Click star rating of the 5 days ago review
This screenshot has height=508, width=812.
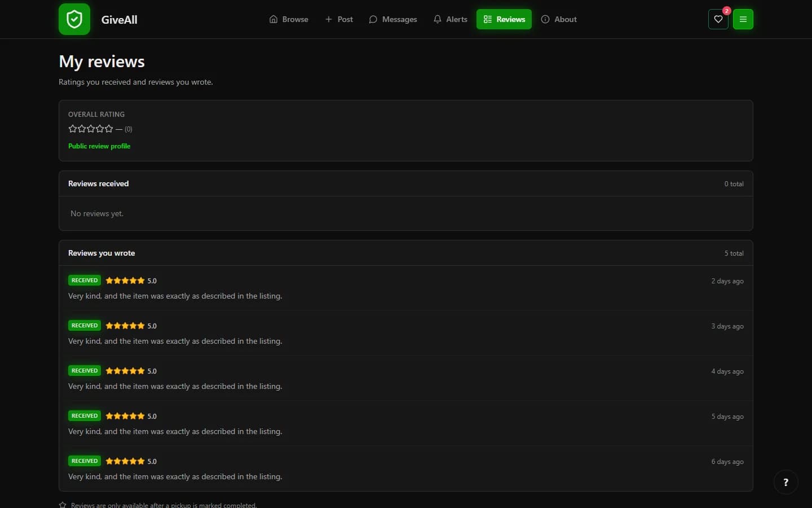[125, 416]
